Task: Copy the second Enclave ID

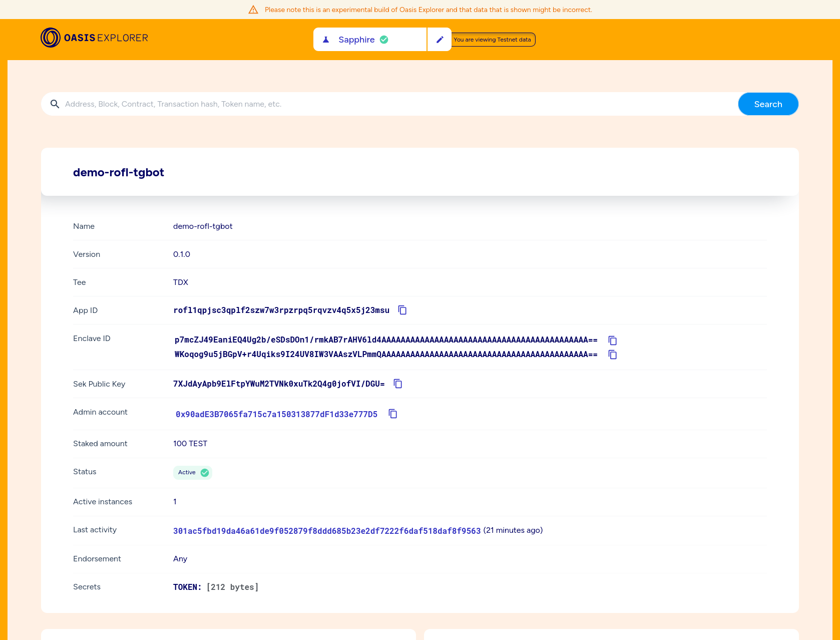Action: pyautogui.click(x=612, y=355)
